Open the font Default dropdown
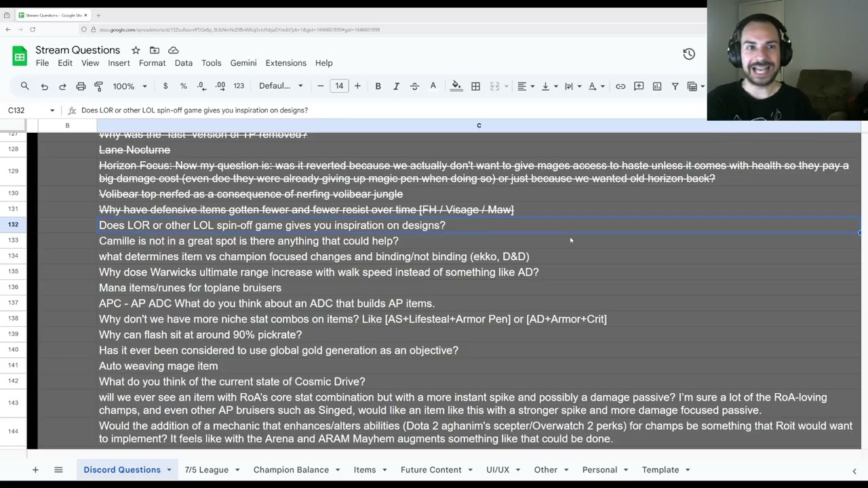Screen dimensions: 868x488 [281, 86]
